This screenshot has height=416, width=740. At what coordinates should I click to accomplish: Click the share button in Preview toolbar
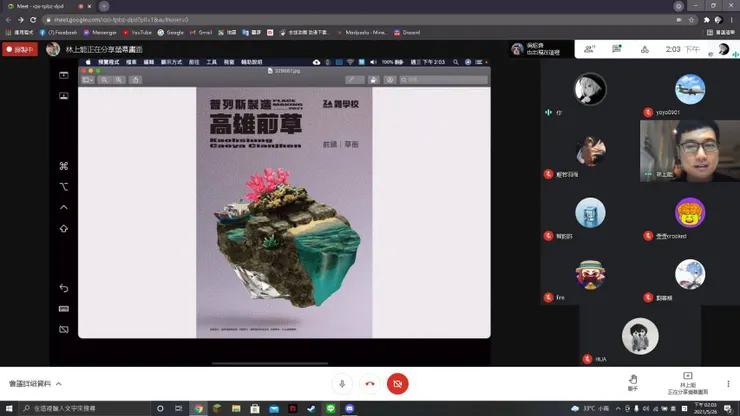tap(136, 80)
